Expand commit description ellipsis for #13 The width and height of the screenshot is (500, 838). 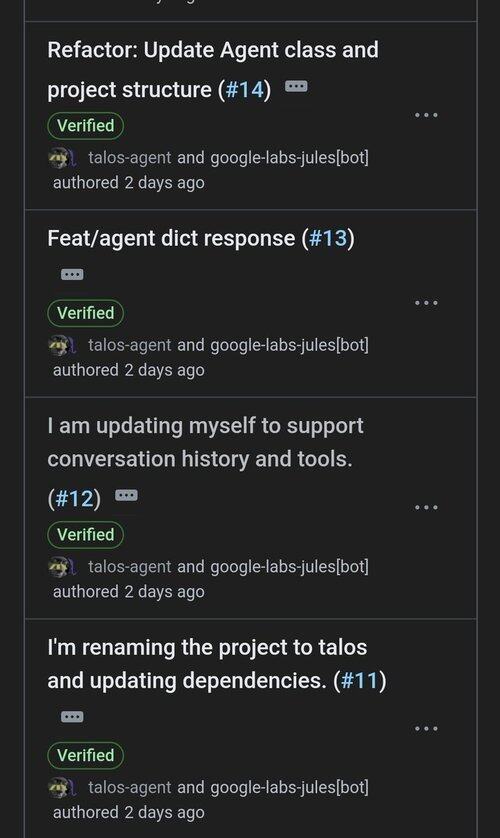click(72, 274)
